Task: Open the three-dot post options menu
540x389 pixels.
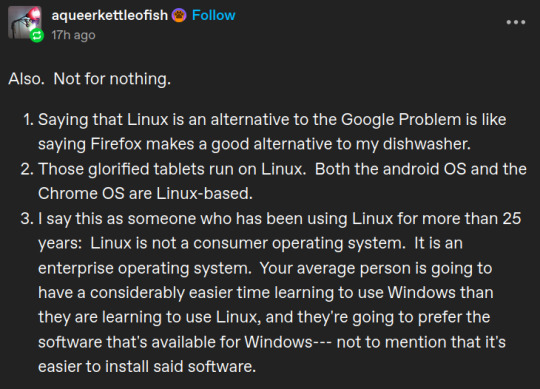Action: pyautogui.click(x=516, y=22)
